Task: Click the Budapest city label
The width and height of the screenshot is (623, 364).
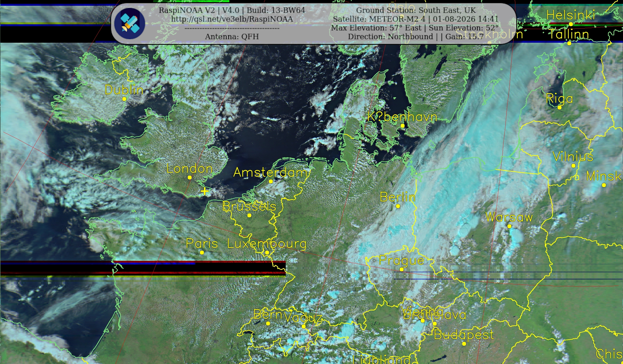Action: pyautogui.click(x=464, y=335)
